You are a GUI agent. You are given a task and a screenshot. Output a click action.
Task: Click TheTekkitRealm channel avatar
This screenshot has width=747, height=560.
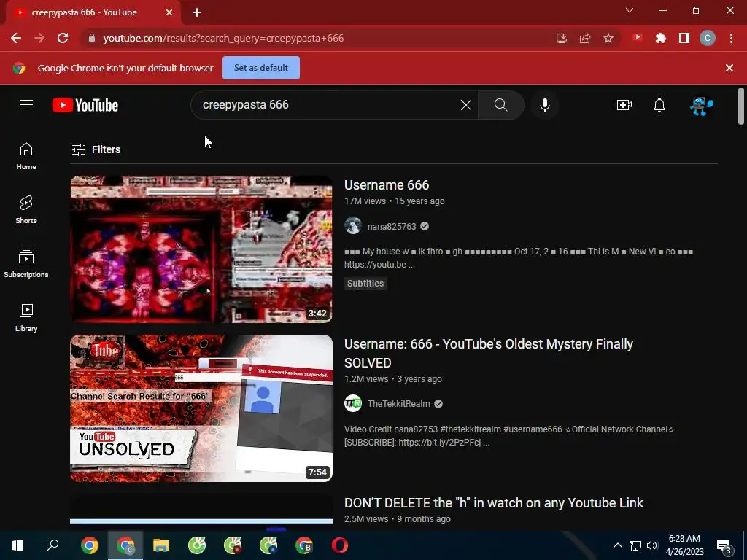[x=353, y=403]
